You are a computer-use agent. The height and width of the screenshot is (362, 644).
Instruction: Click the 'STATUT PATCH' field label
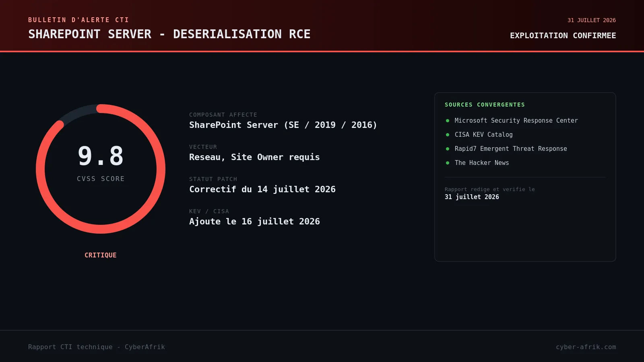[213, 179]
